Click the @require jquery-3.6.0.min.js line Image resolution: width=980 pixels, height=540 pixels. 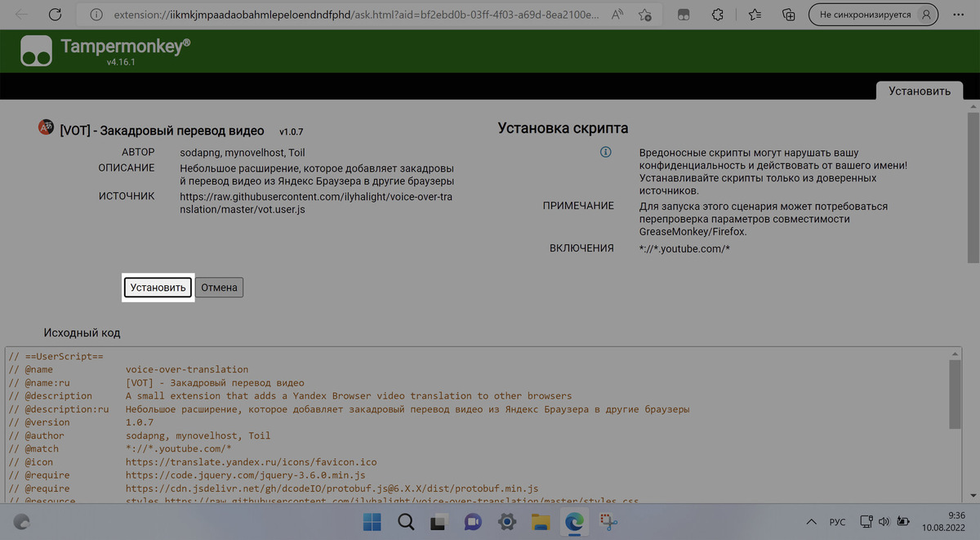point(186,475)
